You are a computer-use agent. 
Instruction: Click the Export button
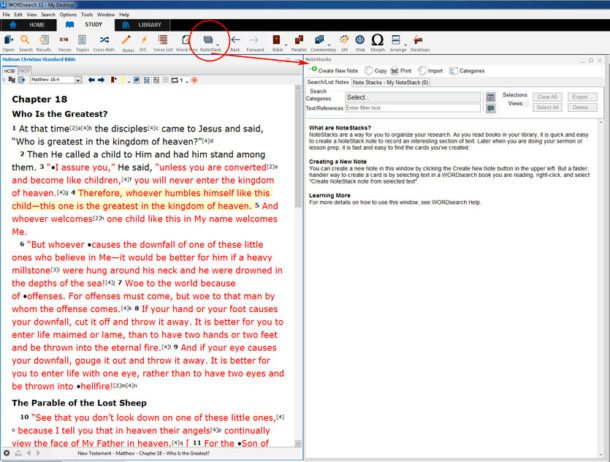click(x=582, y=97)
